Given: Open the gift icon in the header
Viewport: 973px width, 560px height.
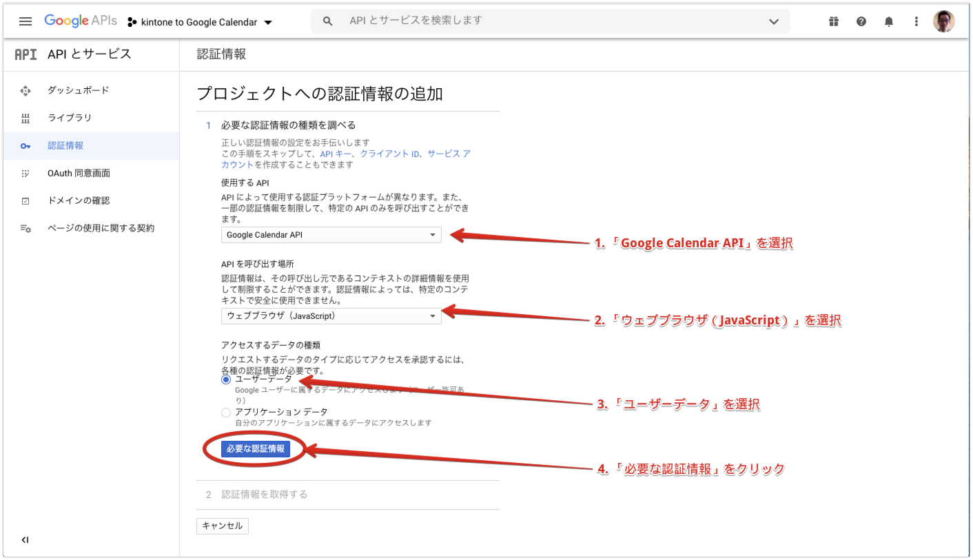Looking at the screenshot, I should [834, 21].
